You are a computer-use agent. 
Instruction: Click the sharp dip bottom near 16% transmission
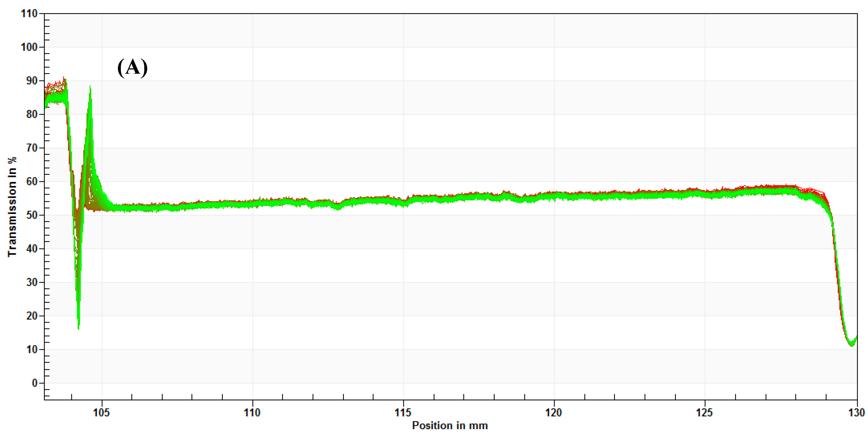click(x=79, y=327)
